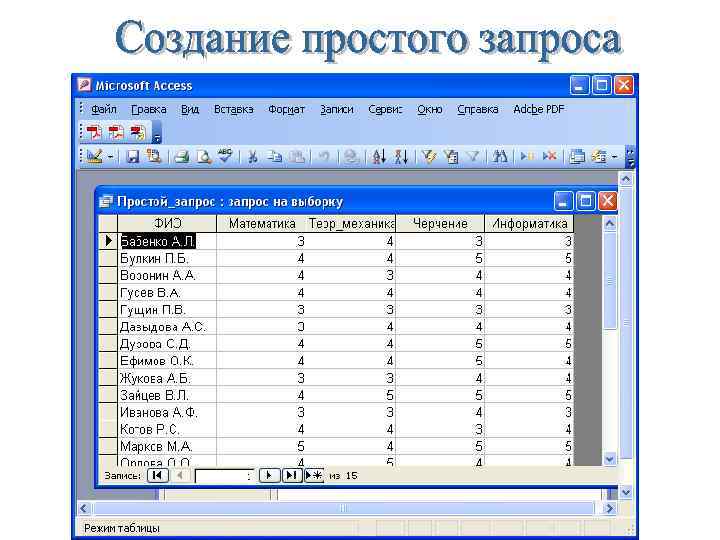The height and width of the screenshot is (540, 720).
Task: Click the Cut scissors icon
Action: tap(253, 157)
